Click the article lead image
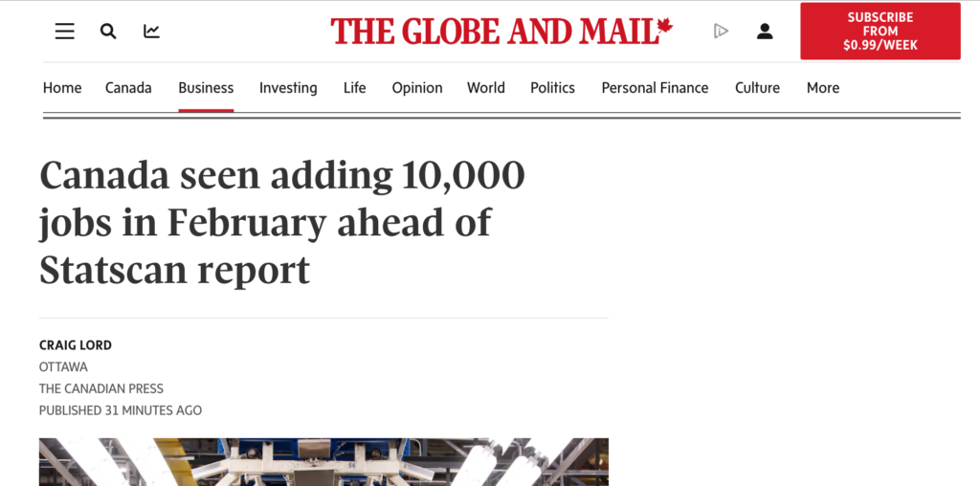The height and width of the screenshot is (486, 980). coord(323,462)
